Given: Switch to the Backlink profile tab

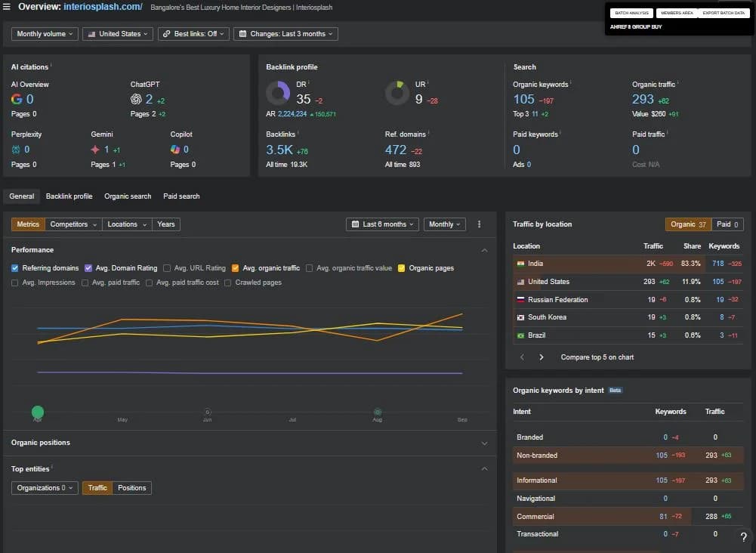Looking at the screenshot, I should [x=69, y=196].
